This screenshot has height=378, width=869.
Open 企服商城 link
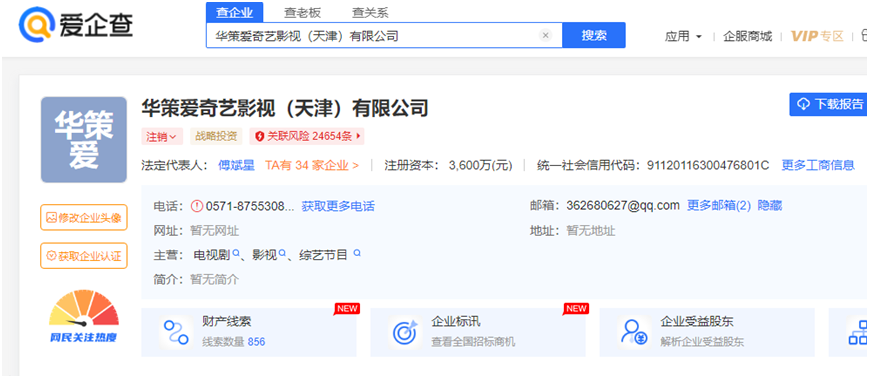(747, 37)
